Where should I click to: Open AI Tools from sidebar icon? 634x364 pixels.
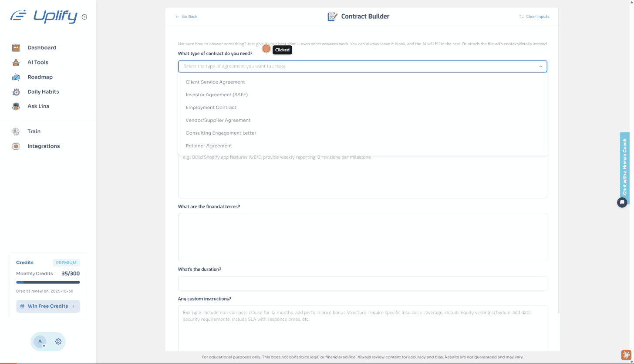click(x=16, y=63)
